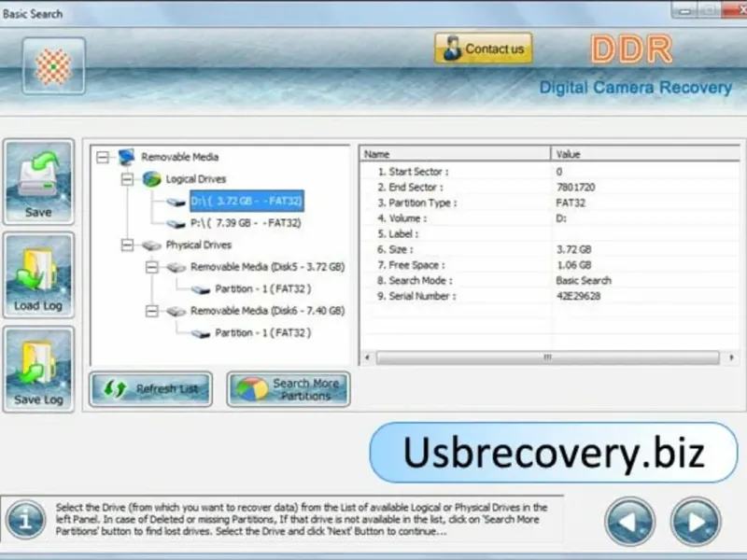Click the Physical Drives disk icon
747x560 pixels.
point(151,245)
